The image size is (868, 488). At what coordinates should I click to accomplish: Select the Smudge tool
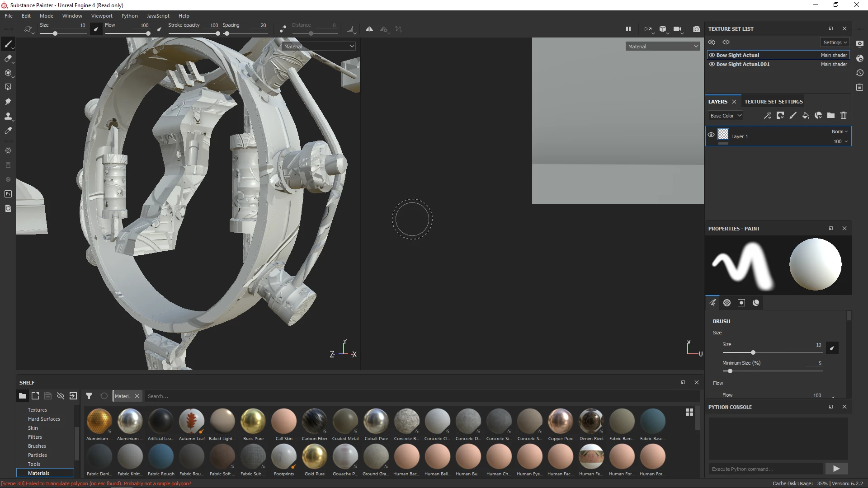coord(8,102)
